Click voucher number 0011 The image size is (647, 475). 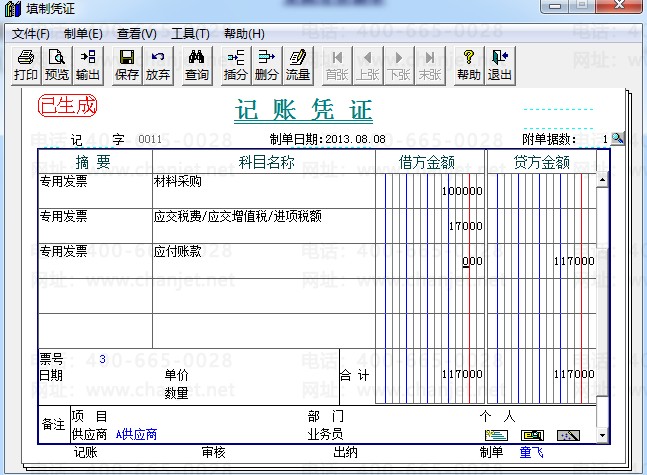pos(150,139)
